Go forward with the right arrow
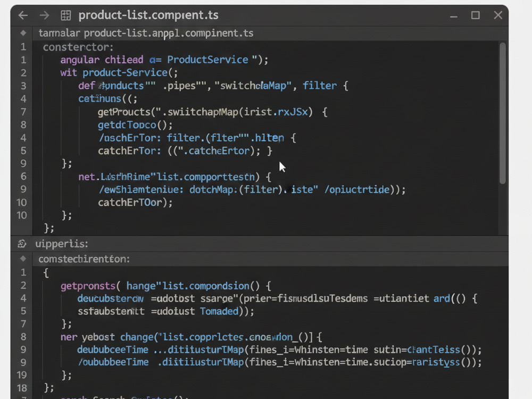Viewport: 532px width, 399px height. [44, 15]
